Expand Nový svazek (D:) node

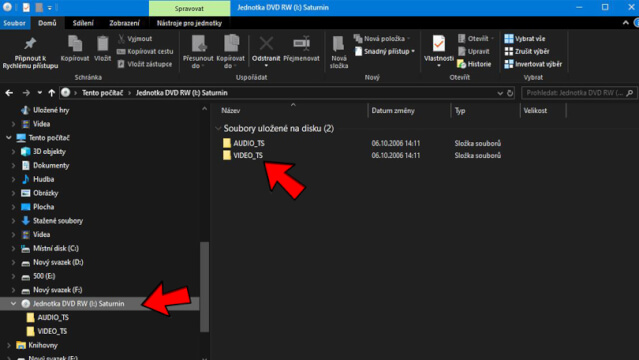13,263
